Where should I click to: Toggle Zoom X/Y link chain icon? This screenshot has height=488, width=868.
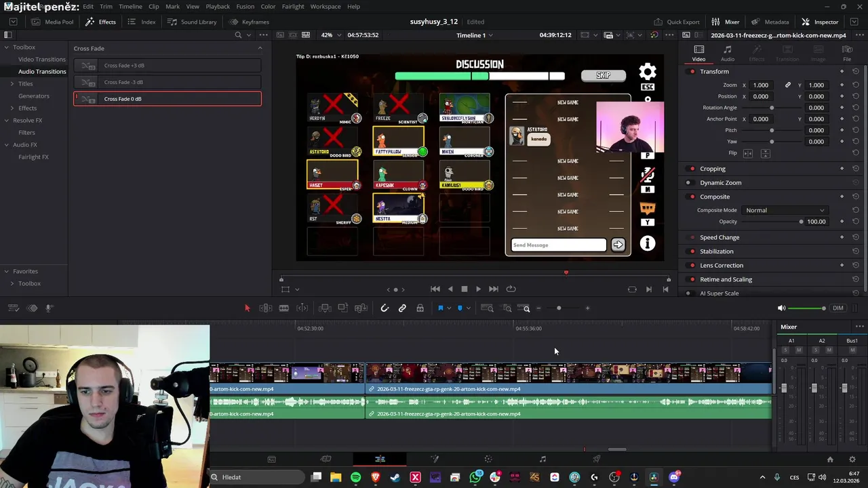(787, 85)
